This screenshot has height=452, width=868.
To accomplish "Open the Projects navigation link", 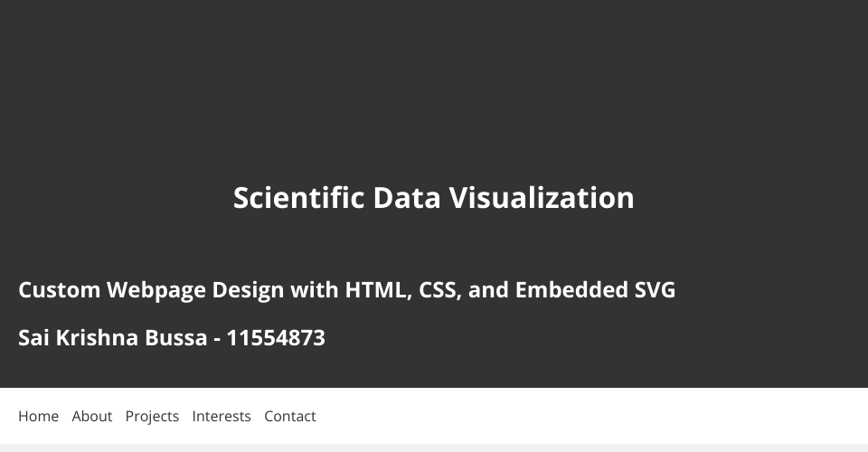I will coord(152,416).
